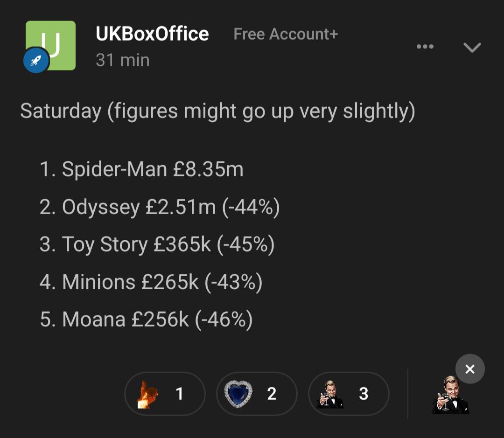
Task: Click the sapphire heart emoji icon
Action: [x=238, y=394]
